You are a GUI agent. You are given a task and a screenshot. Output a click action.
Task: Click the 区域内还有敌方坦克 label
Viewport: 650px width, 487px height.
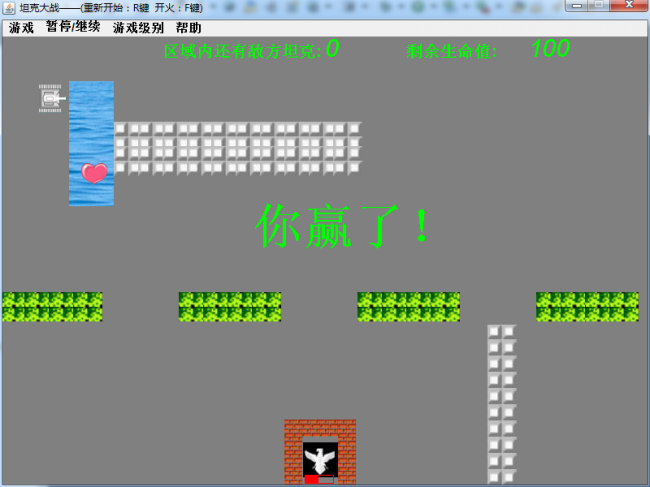pyautogui.click(x=243, y=51)
